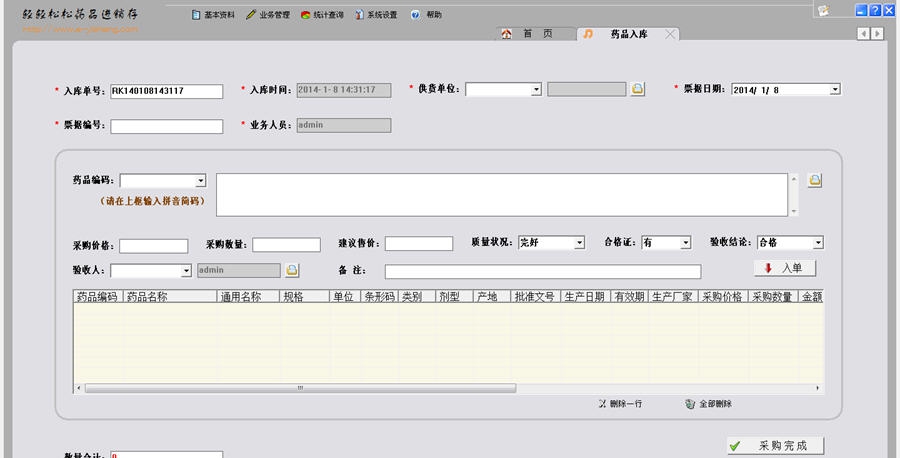Image resolution: width=900 pixels, height=458 pixels.
Task: Click the 规格 column header
Action: [305, 297]
